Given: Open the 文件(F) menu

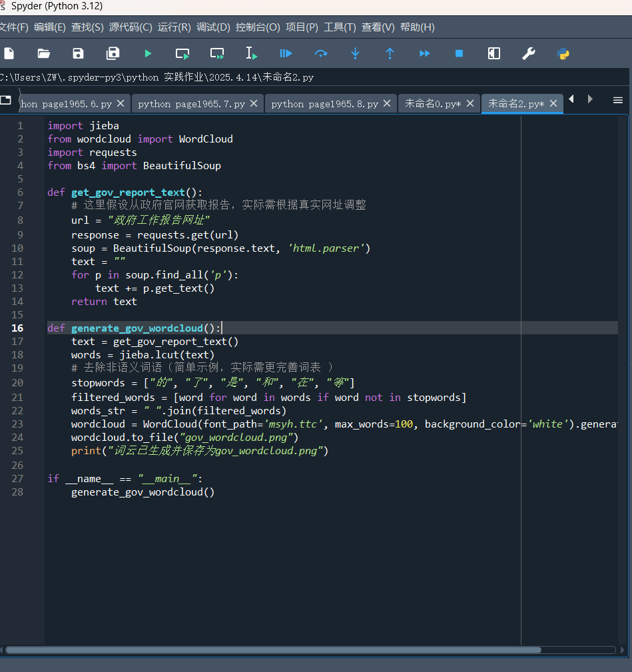Looking at the screenshot, I should pyautogui.click(x=14, y=27).
